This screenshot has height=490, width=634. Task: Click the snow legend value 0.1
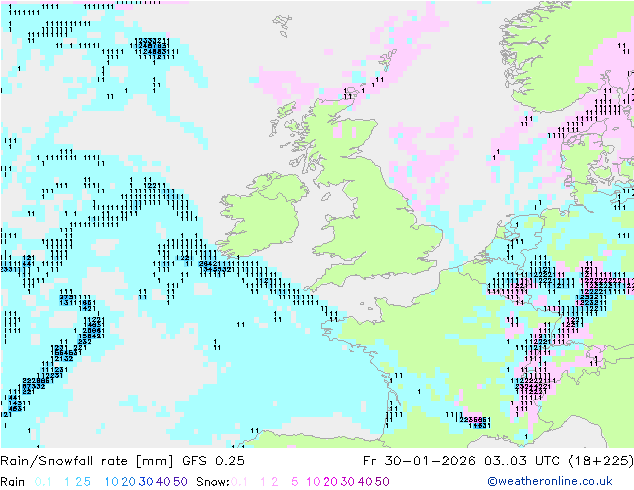click(x=239, y=482)
